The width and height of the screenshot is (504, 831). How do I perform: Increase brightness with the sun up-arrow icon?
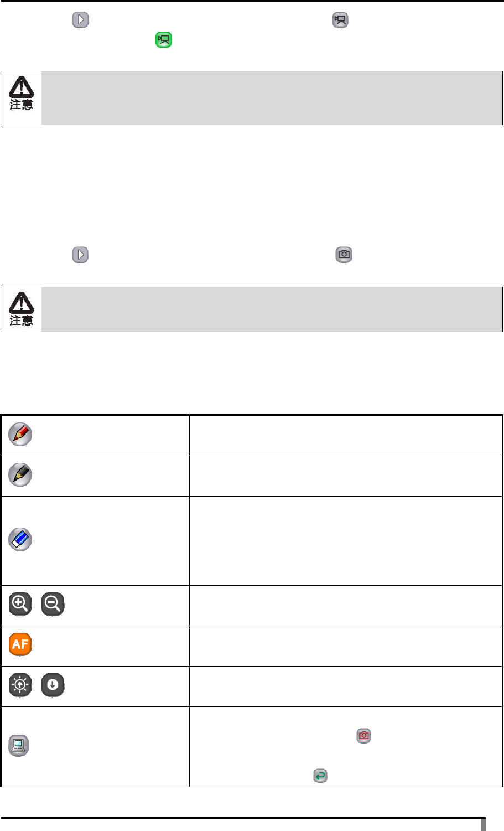pos(20,685)
